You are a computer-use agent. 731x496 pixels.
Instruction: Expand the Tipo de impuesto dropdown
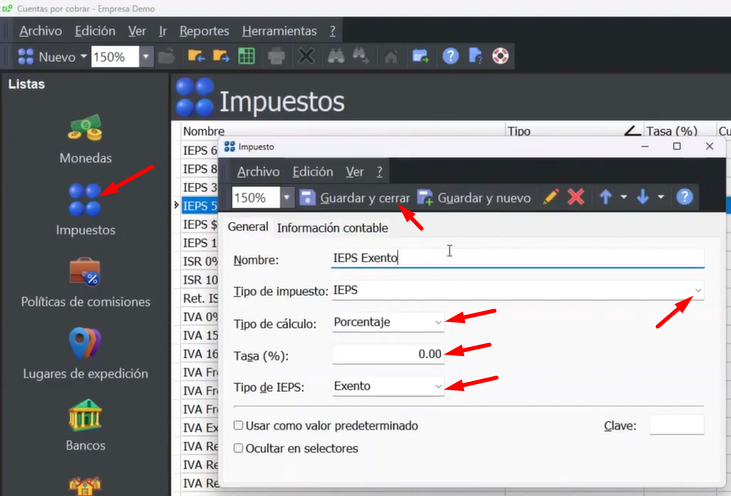698,290
